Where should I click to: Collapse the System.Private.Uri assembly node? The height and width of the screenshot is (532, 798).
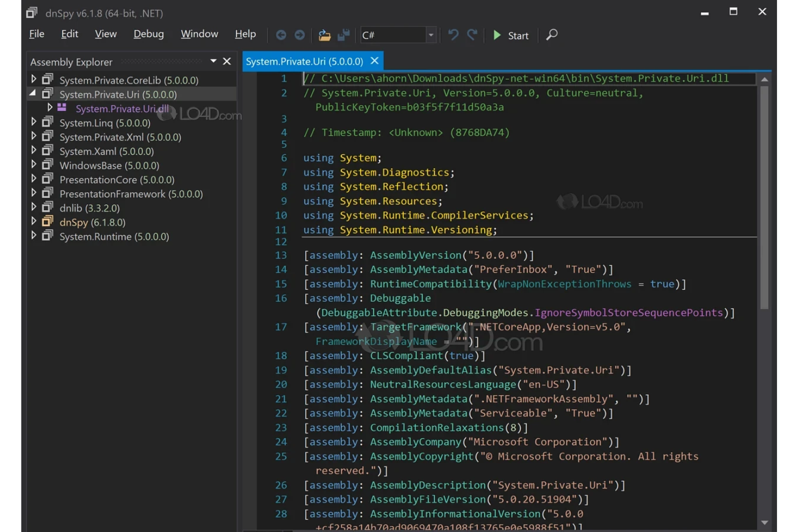pos(33,93)
